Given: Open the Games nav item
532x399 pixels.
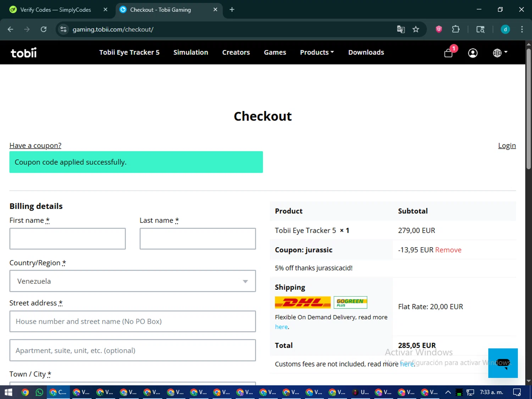Looking at the screenshot, I should point(275,52).
